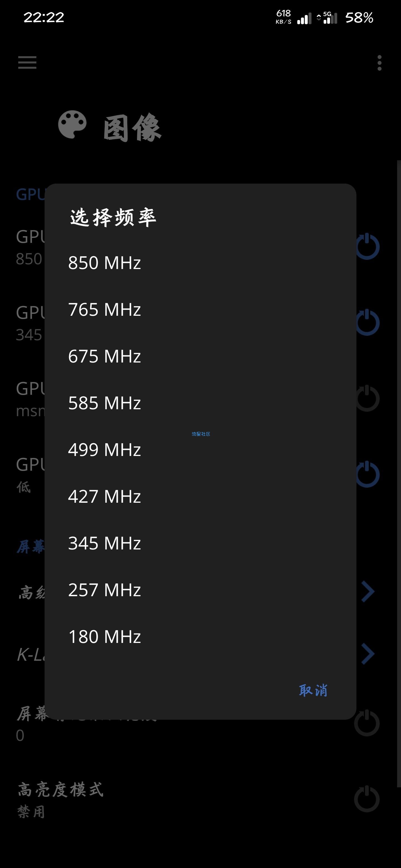This screenshot has height=868, width=401.
Task: Select the 675 MHz frequency
Action: pyautogui.click(x=104, y=356)
